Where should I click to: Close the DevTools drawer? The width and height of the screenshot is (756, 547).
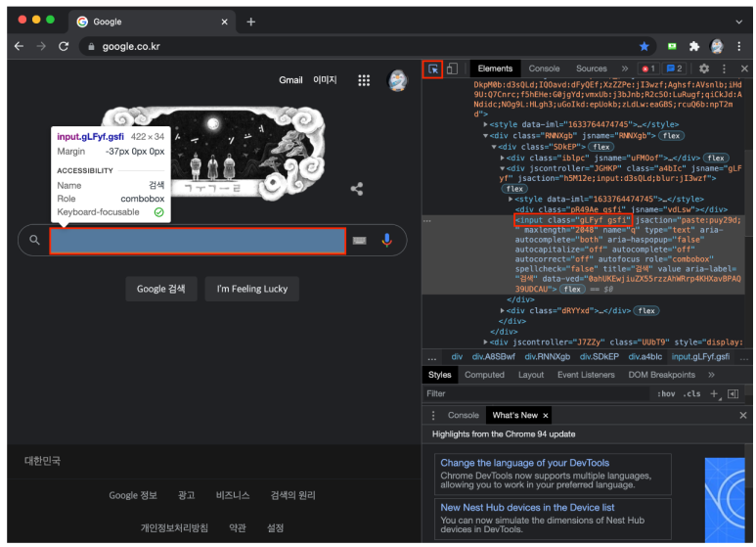coord(743,415)
